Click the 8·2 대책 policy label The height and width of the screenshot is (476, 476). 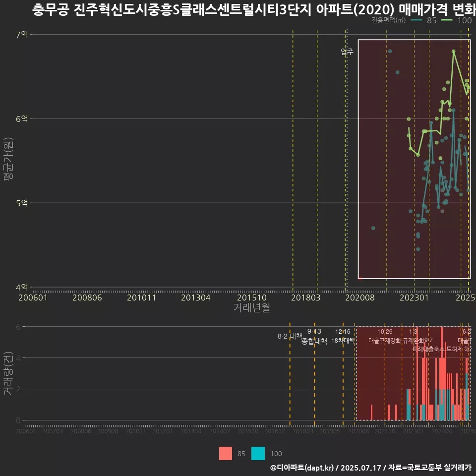290,336
